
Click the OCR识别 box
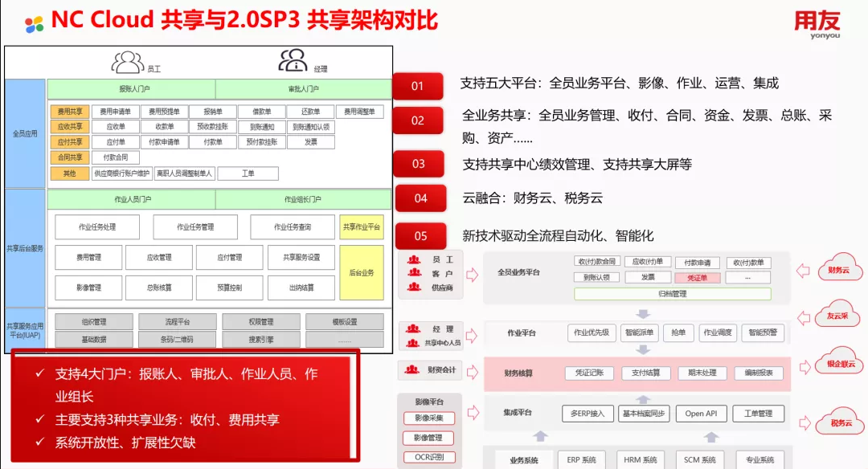pos(429,457)
